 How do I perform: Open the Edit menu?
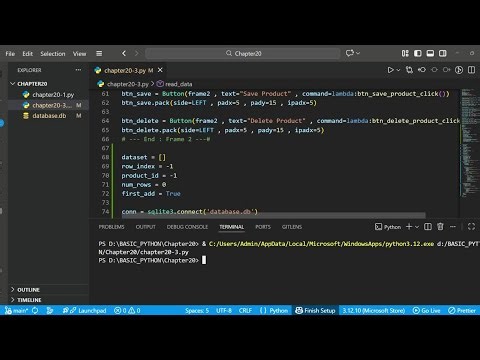click(27, 54)
